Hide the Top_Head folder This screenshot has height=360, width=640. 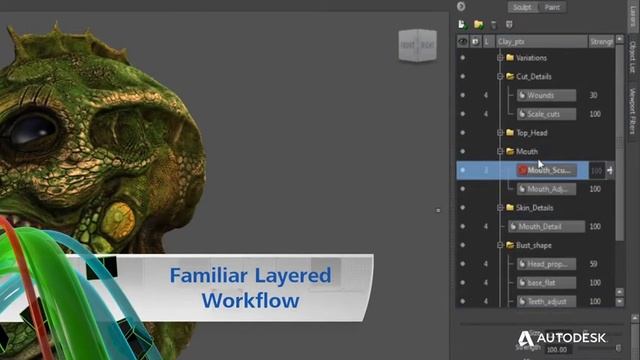(462, 133)
